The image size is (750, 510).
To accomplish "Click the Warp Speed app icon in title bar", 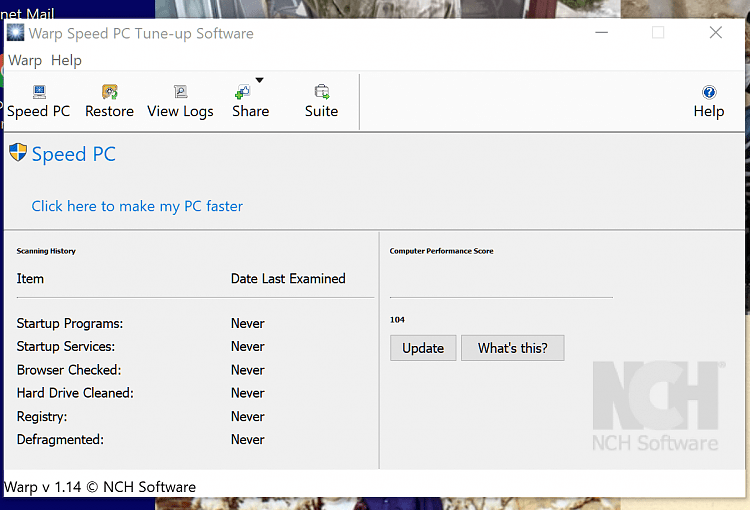I will [x=15, y=33].
